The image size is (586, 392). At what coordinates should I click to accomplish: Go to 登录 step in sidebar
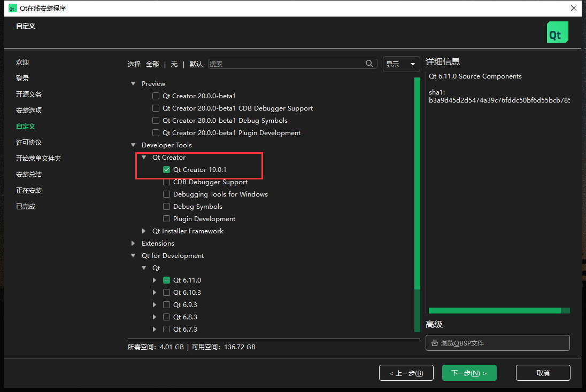[x=22, y=79]
